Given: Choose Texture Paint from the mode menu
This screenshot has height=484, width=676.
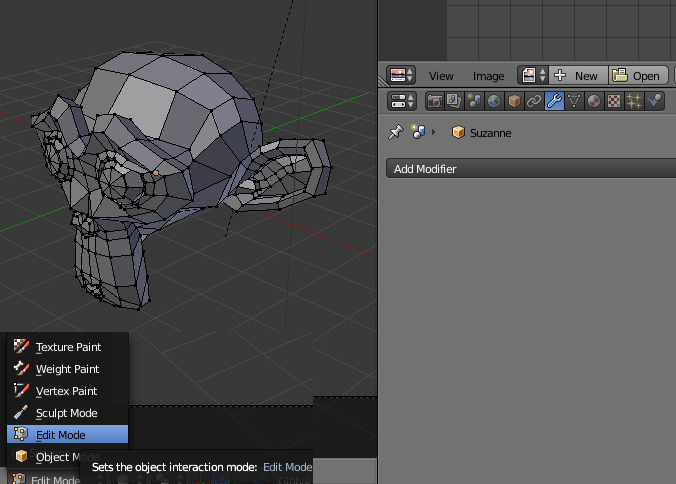Looking at the screenshot, I should point(68,347).
